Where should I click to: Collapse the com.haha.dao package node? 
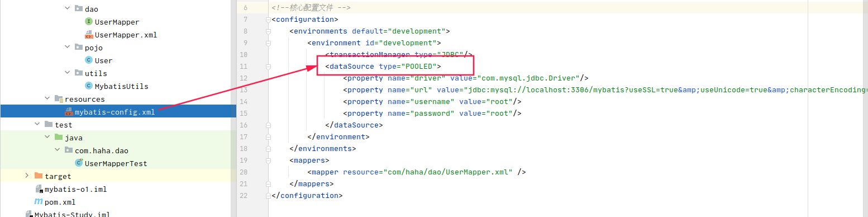click(57, 150)
